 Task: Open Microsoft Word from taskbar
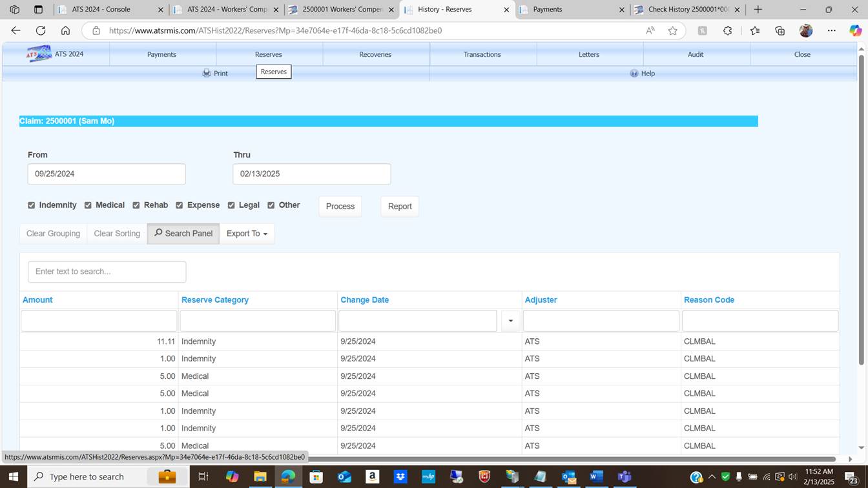596,477
